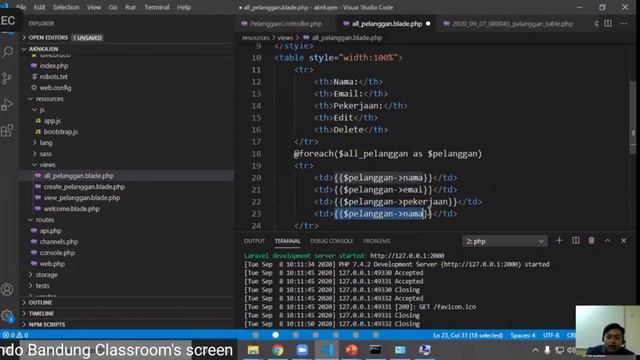Open web.php in routes folder
This screenshot has width=640, height=360.
(x=52, y=264)
